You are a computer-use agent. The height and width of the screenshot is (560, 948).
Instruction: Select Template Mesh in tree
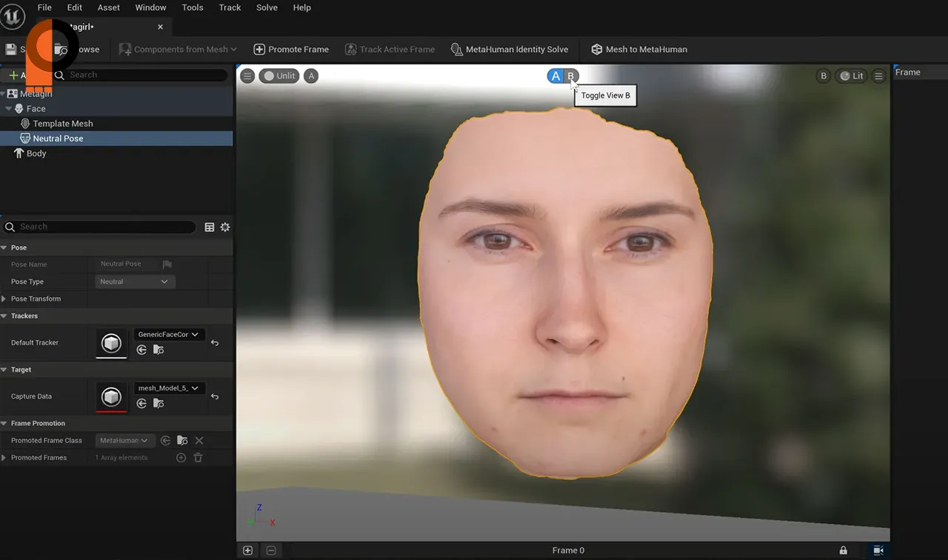62,124
